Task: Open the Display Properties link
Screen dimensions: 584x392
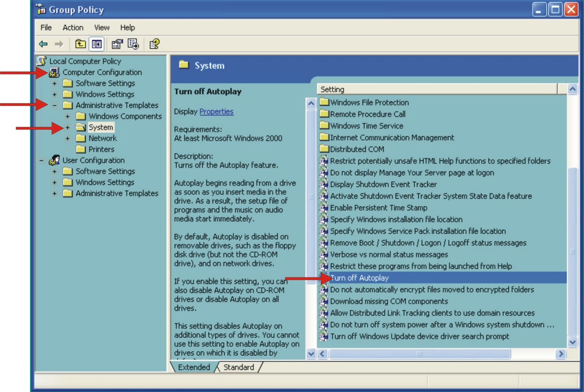Action: click(x=216, y=112)
